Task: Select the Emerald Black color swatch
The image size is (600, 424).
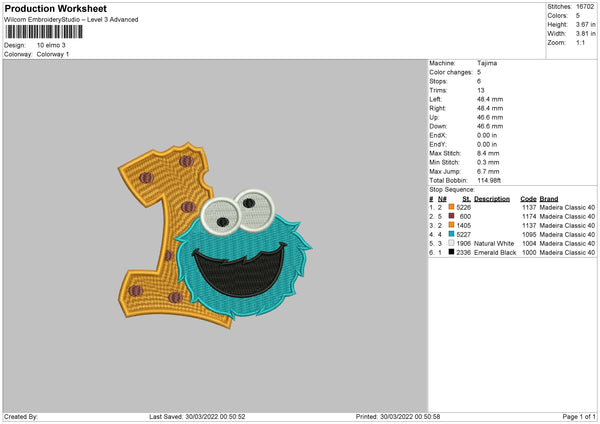Action: click(452, 252)
